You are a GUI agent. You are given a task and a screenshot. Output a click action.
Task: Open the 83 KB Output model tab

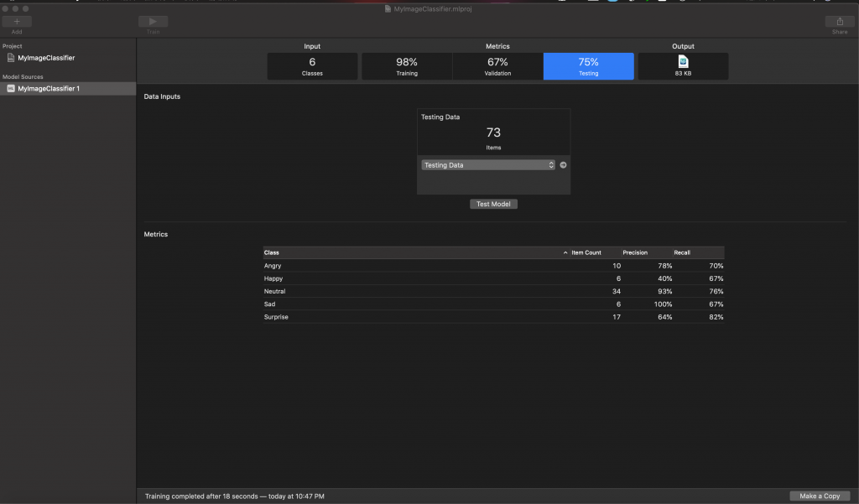pyautogui.click(x=683, y=66)
